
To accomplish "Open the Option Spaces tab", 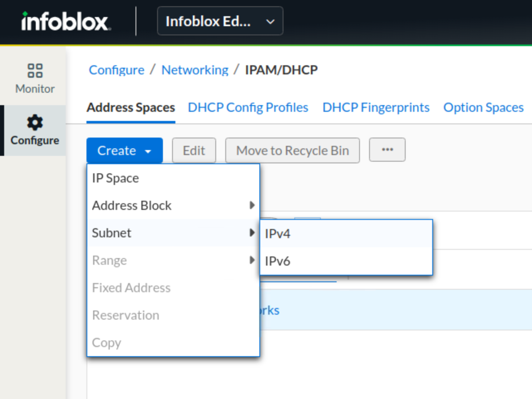I will (x=483, y=108).
